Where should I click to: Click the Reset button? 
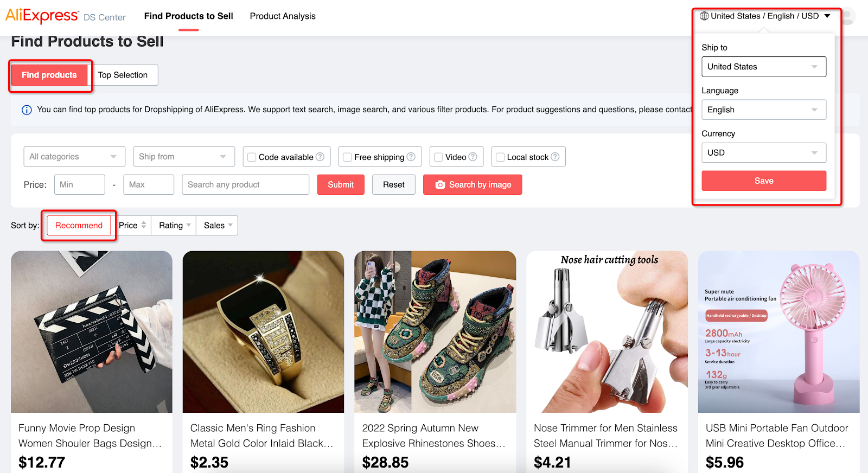click(394, 185)
